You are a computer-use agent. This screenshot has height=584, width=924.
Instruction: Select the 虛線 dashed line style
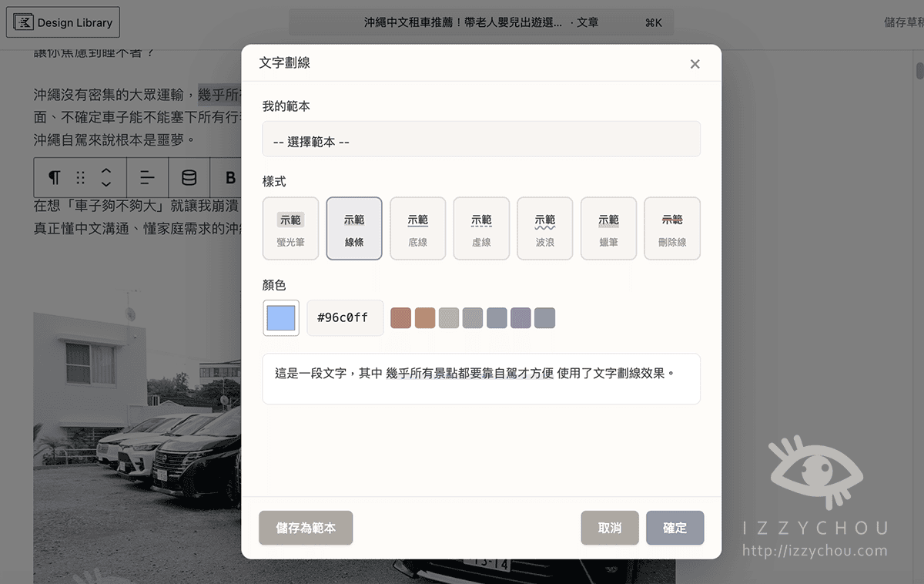point(481,229)
